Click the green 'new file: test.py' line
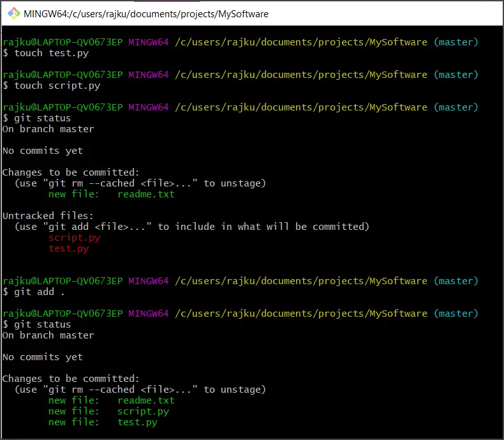This screenshot has height=440, width=504. 103,422
